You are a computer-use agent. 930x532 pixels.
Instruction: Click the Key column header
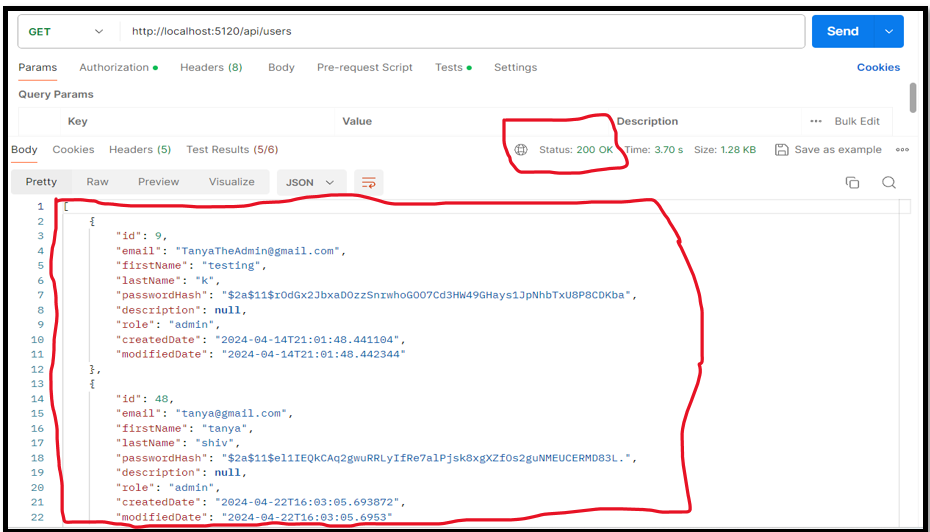pyautogui.click(x=77, y=121)
